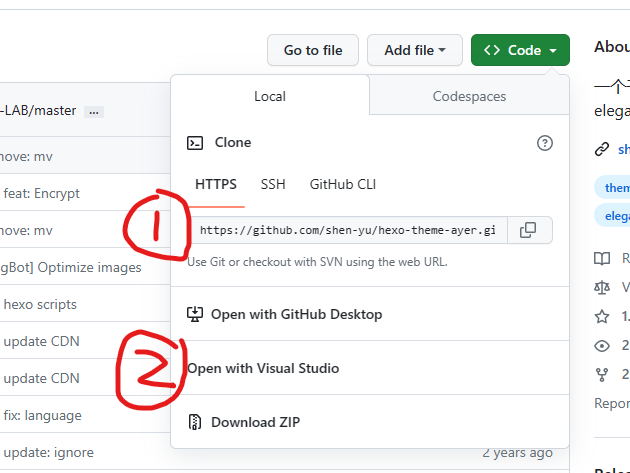The height and width of the screenshot is (473, 630).
Task: Open the 'feat: Encrypt' commit message
Action: pos(41,193)
